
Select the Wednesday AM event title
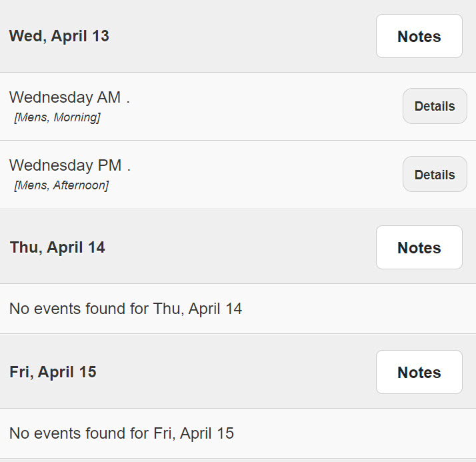(65, 97)
